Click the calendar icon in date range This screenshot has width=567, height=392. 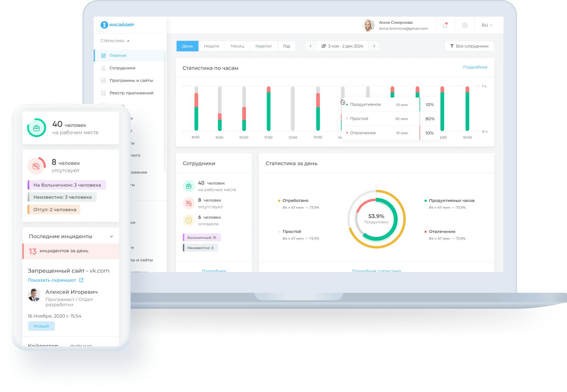(x=323, y=46)
